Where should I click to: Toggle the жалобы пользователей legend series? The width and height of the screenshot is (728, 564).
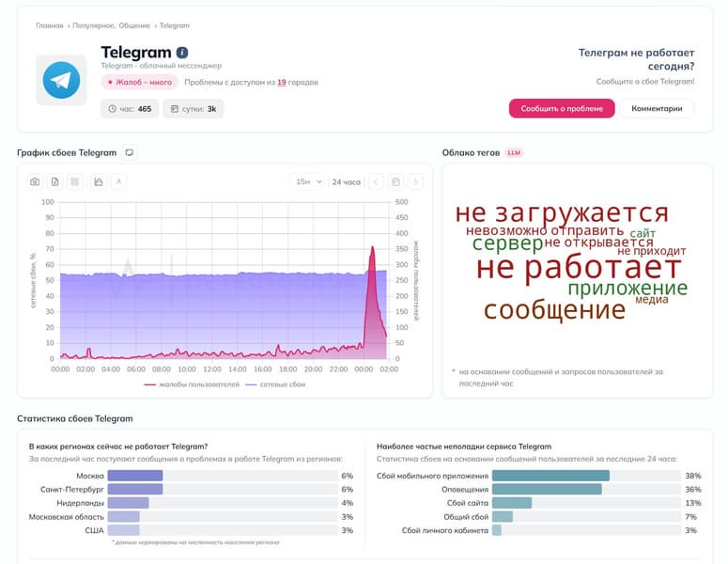[x=192, y=384]
